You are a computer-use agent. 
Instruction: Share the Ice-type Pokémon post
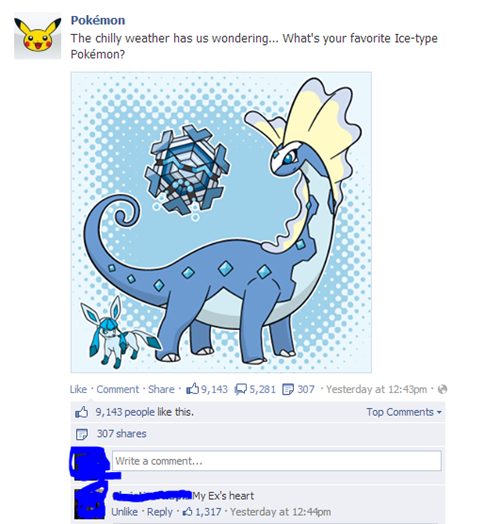pyautogui.click(x=161, y=389)
